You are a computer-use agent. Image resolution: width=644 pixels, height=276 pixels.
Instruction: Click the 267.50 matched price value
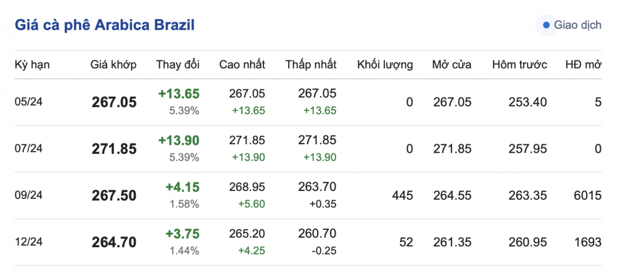click(114, 195)
